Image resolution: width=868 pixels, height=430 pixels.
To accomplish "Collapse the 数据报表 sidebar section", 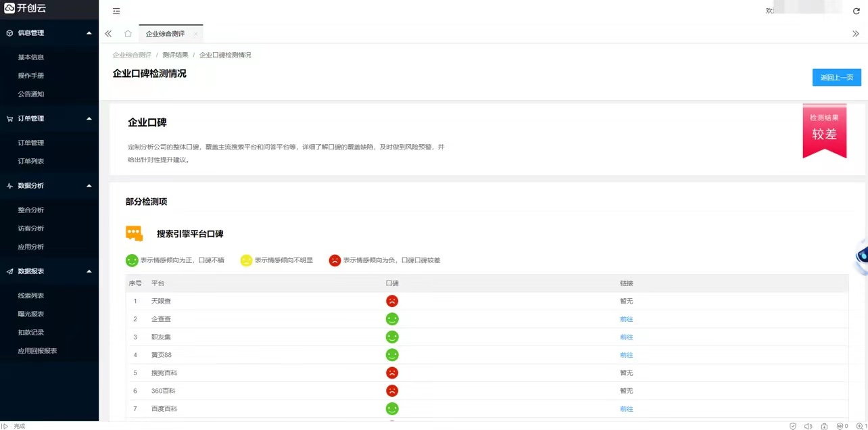I will pos(89,272).
